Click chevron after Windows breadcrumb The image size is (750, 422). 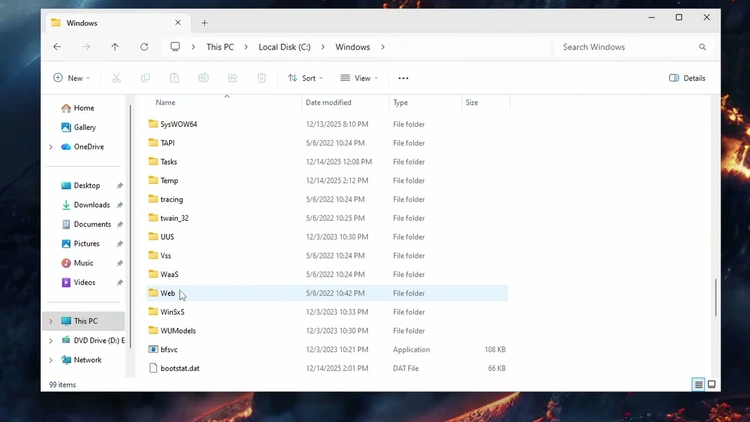(x=383, y=47)
